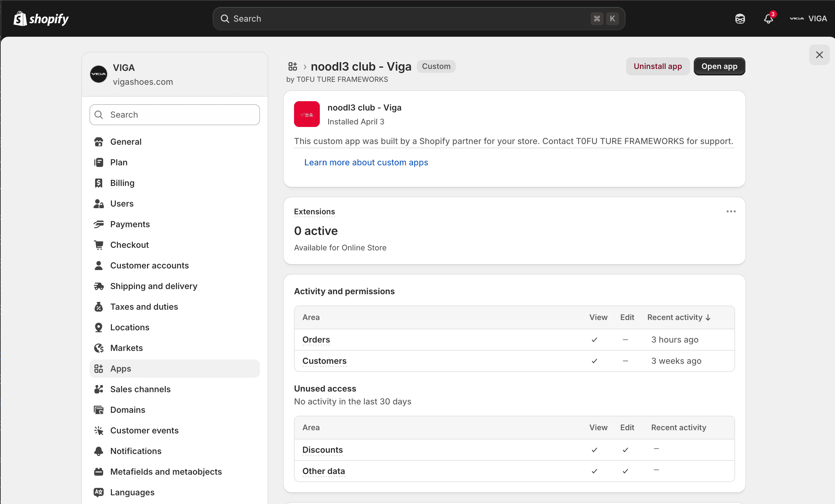Click the Open app button

click(719, 66)
